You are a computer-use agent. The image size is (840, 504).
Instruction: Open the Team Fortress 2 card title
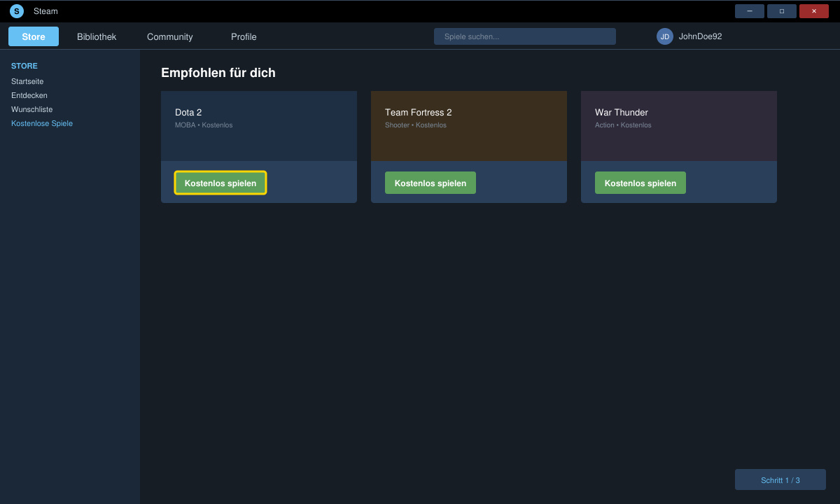click(x=419, y=112)
